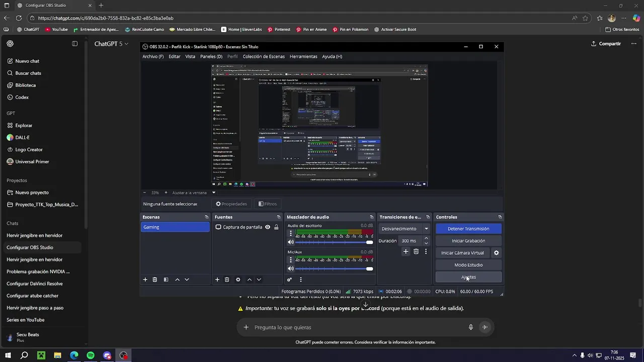This screenshot has height=362, width=644.
Task: Delete selected scene using trash icon
Action: coord(155,280)
